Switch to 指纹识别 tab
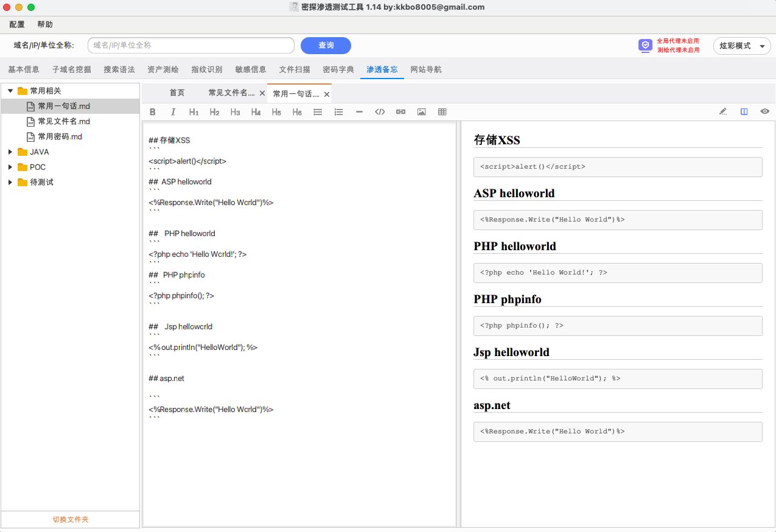This screenshot has height=532, width=776. pos(207,69)
